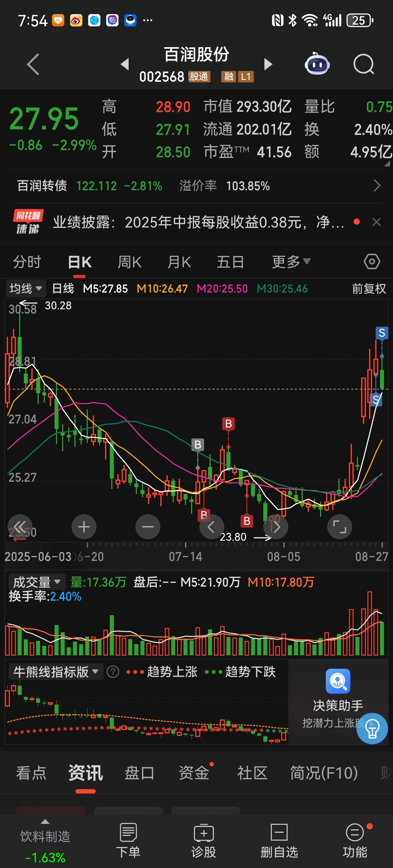Viewport: 393px width, 868px height.
Task: Open the 资金 capital flow tab
Action: (194, 773)
